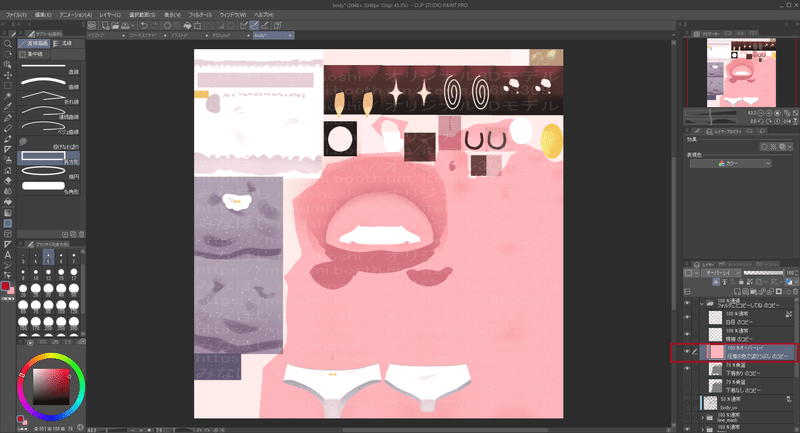The height and width of the screenshot is (433, 800).
Task: Open the 編集(E) menu
Action: point(43,15)
